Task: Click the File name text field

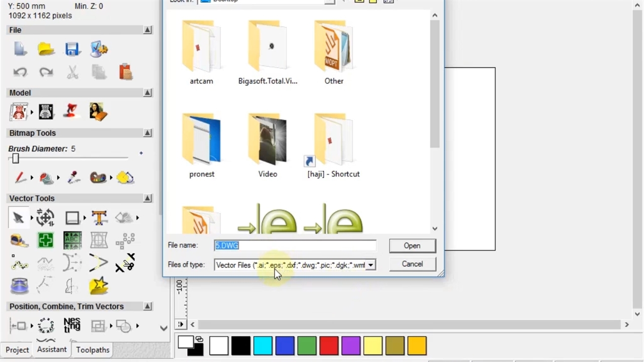Action: [x=295, y=245]
